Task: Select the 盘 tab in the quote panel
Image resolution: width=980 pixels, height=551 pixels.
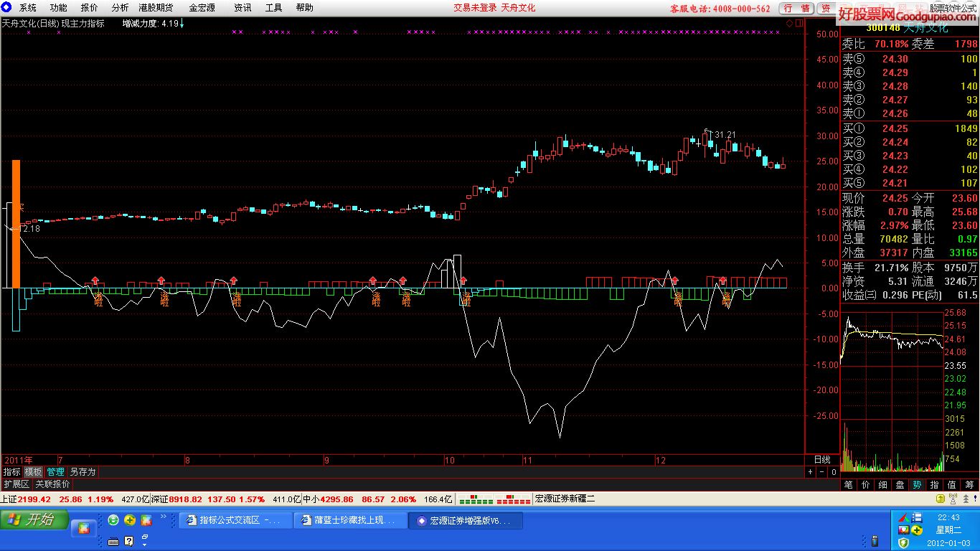Action: pos(900,485)
